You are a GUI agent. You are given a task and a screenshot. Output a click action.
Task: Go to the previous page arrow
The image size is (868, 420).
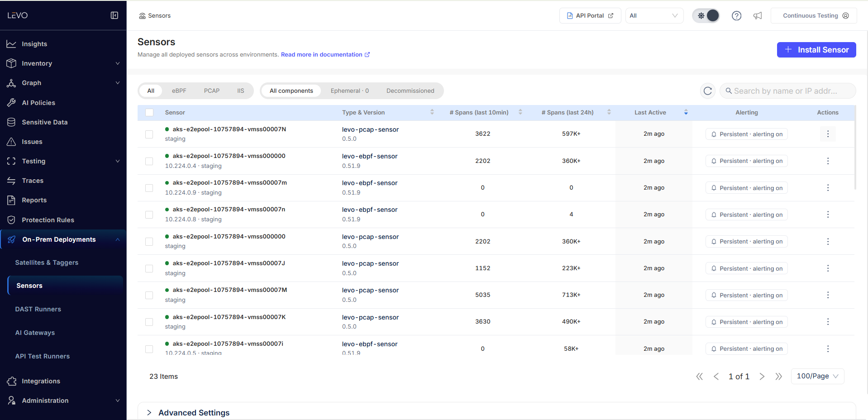716,377
